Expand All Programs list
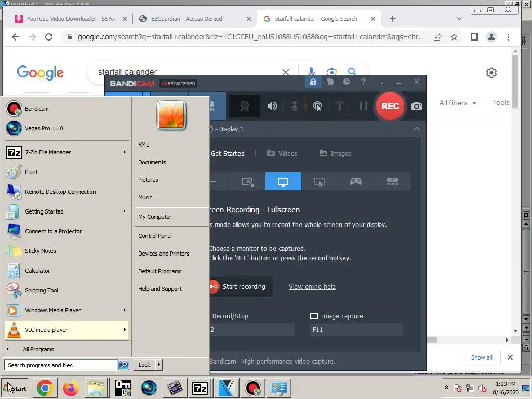532x399 pixels. pos(66,349)
